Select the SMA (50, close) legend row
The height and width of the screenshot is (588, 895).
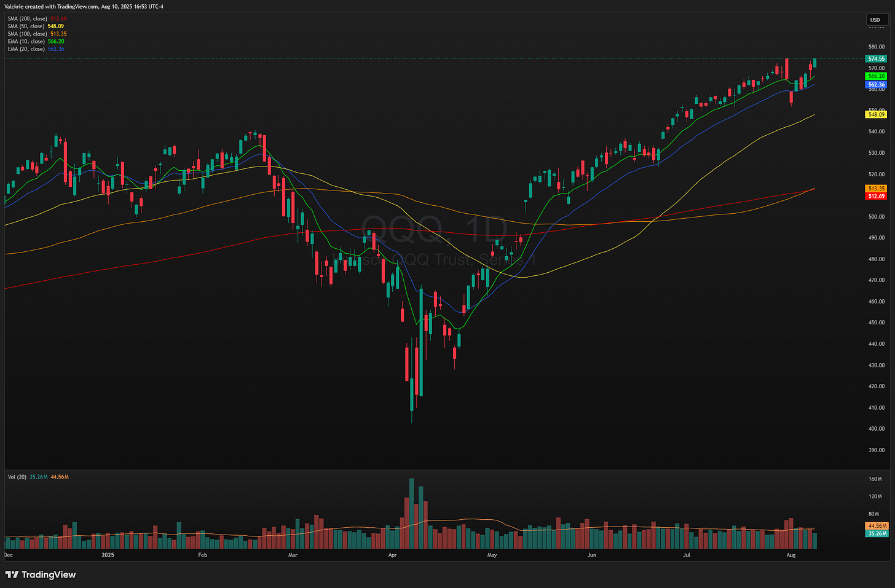click(36, 26)
